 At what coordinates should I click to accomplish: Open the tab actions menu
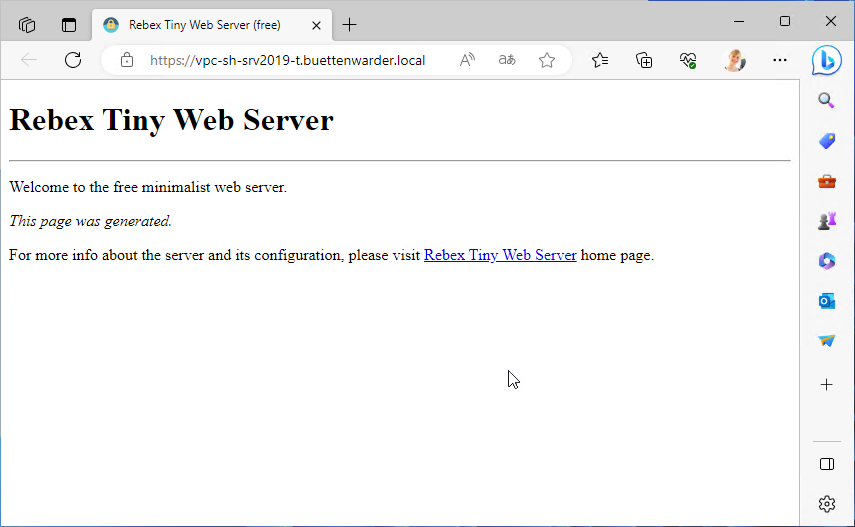[x=69, y=25]
